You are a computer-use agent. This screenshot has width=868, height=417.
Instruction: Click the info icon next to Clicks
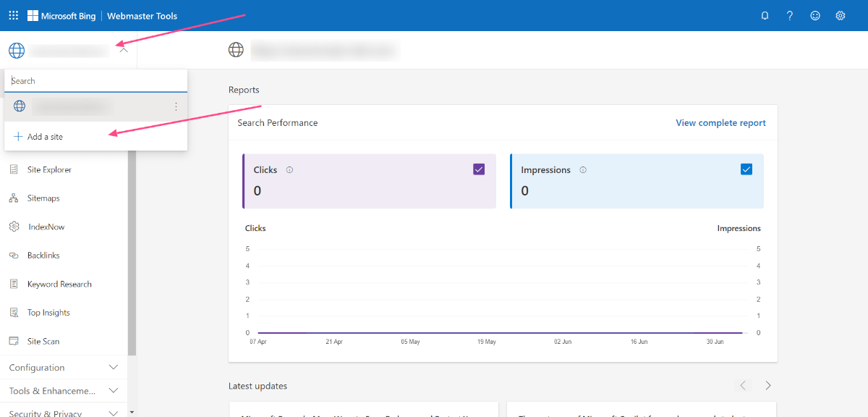pos(289,170)
